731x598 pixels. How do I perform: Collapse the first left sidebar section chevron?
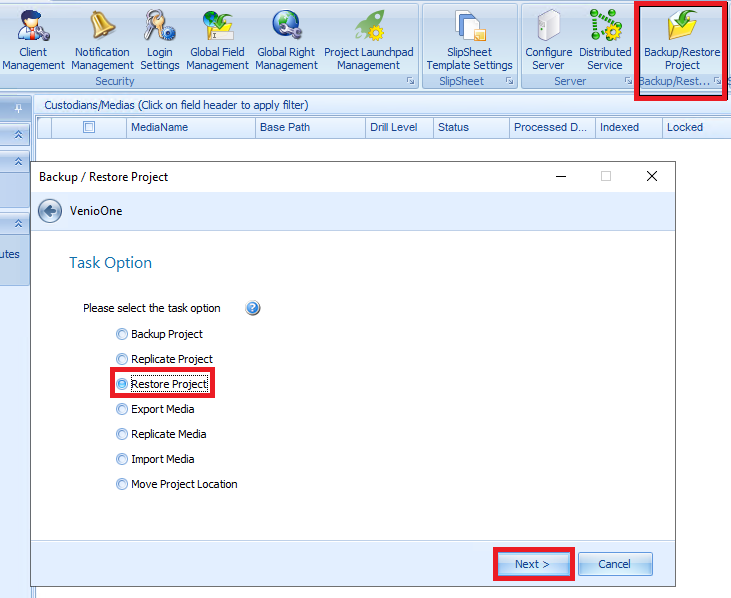click(x=18, y=135)
